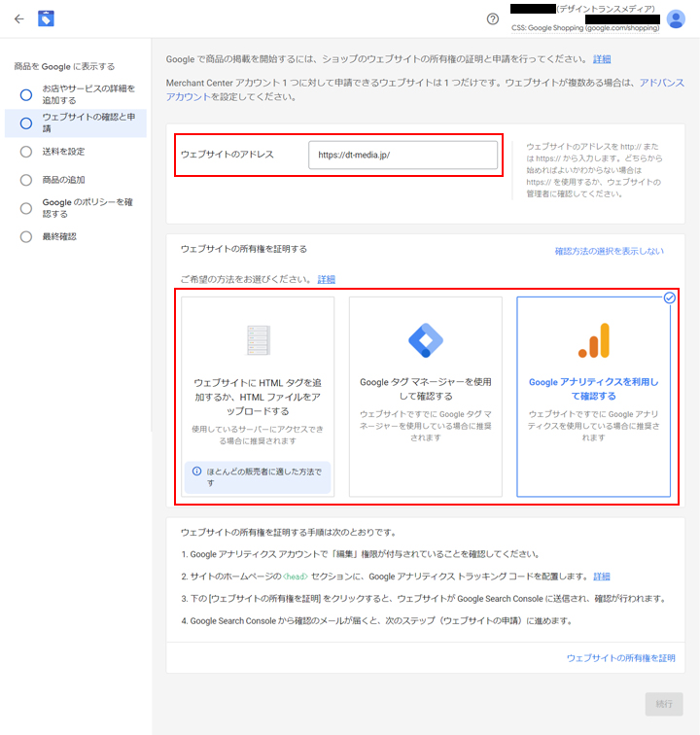Open the user account avatar

[x=676, y=18]
